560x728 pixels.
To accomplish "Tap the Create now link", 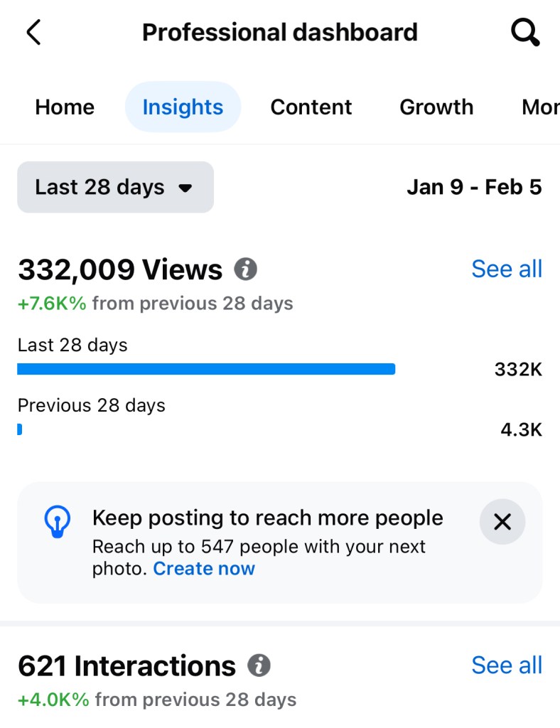I will tap(204, 569).
